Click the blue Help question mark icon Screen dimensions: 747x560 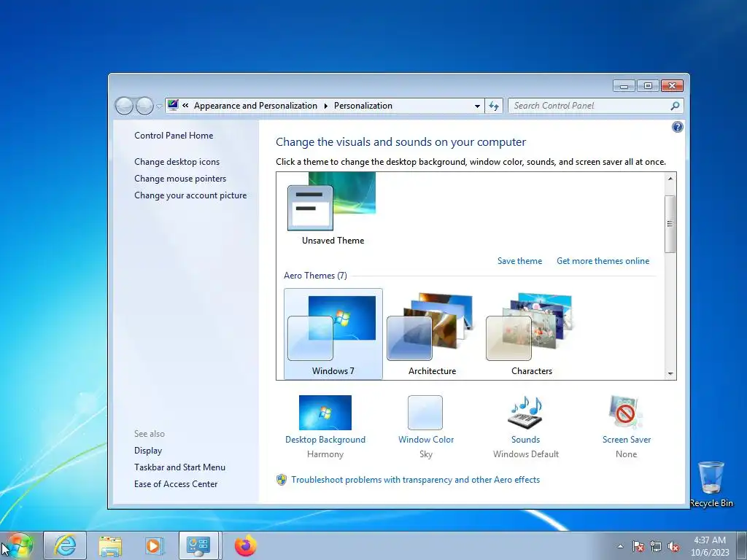click(x=677, y=127)
